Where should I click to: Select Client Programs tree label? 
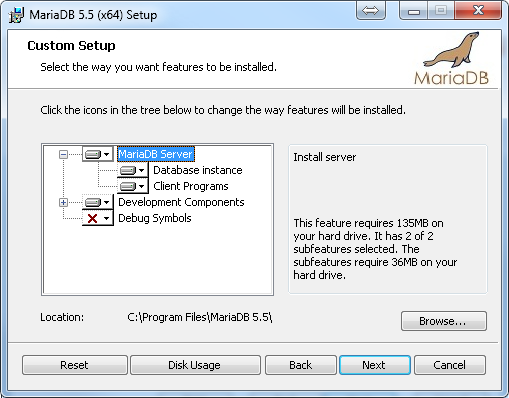[191, 186]
